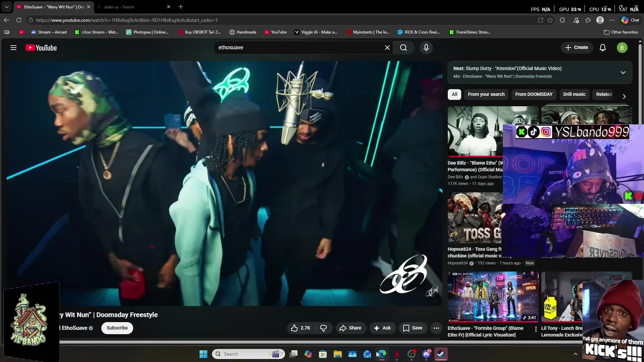The width and height of the screenshot is (644, 362).
Task: Open Other favorites folder
Action: 621,32
